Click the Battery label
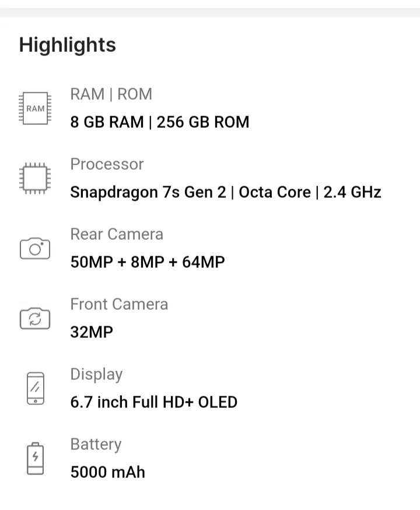This screenshot has height=510, width=420. click(96, 444)
